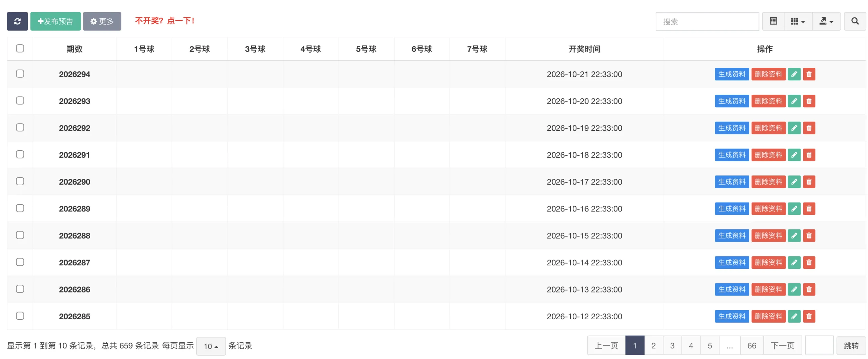This screenshot has height=359, width=868.
Task: Delete row 2026286 using trash icon
Action: pyautogui.click(x=809, y=289)
